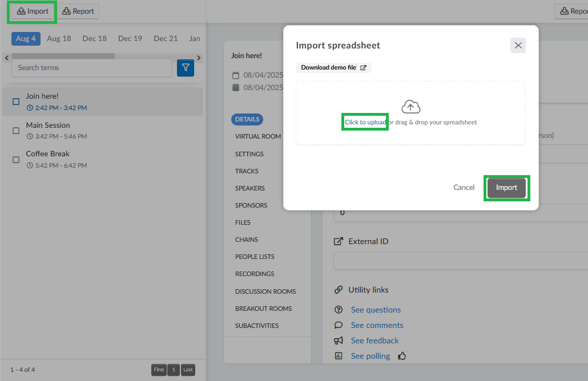Click the See comments link
The height and width of the screenshot is (381, 588).
[x=377, y=325]
